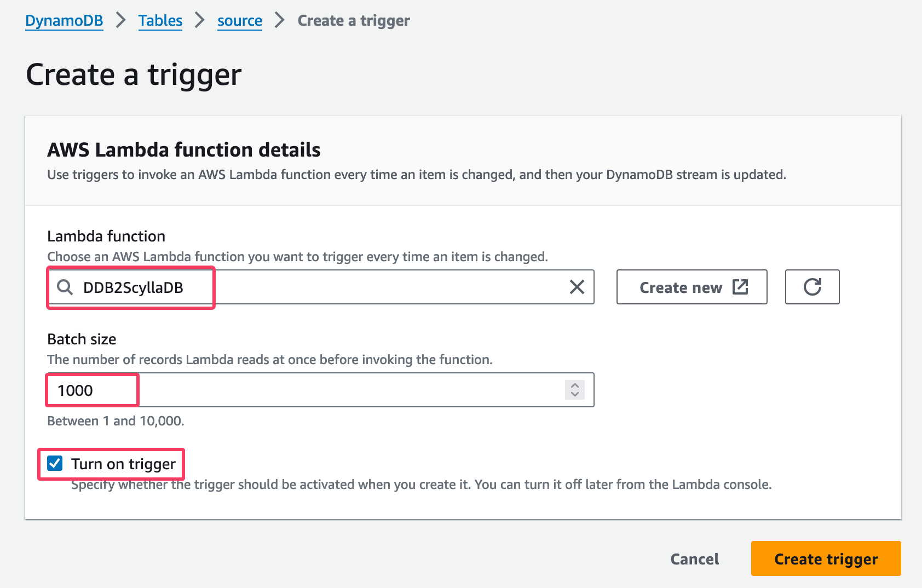The image size is (922, 588).
Task: Click the search magnifier icon in Lambda function field
Action: pos(65,287)
